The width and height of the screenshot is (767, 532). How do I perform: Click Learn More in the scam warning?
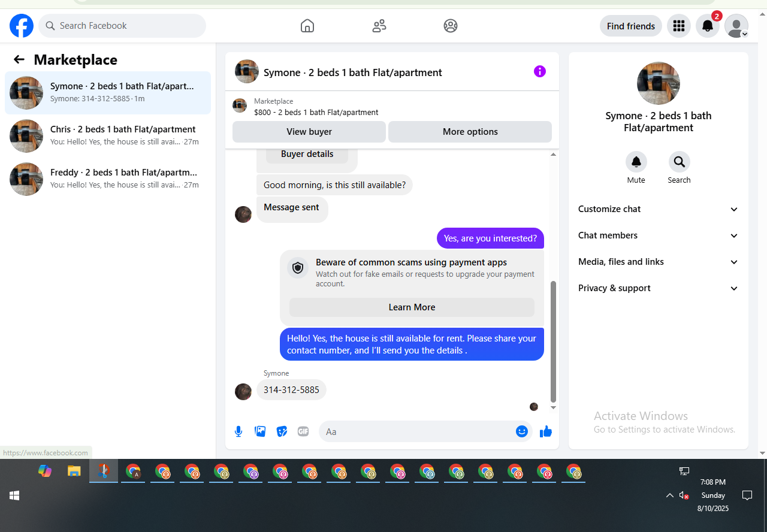point(412,307)
